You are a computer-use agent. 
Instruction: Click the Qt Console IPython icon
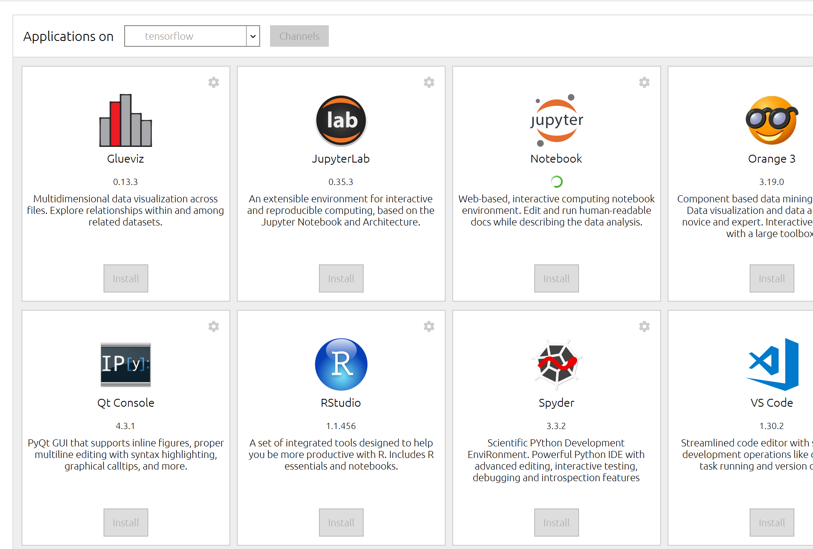click(x=125, y=365)
